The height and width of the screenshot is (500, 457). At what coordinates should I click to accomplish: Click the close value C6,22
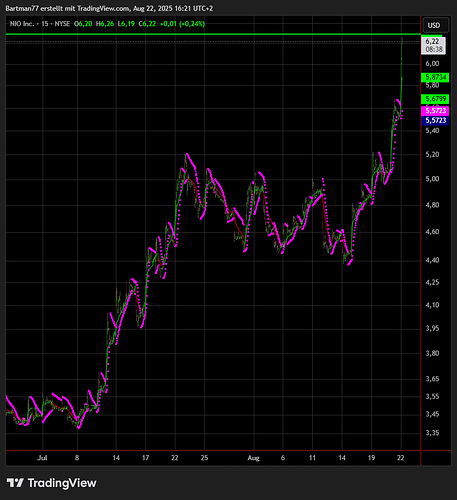(x=147, y=24)
